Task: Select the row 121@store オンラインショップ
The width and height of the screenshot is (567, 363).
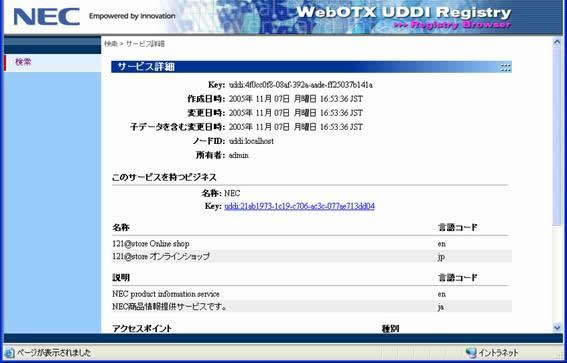Action: point(312,257)
